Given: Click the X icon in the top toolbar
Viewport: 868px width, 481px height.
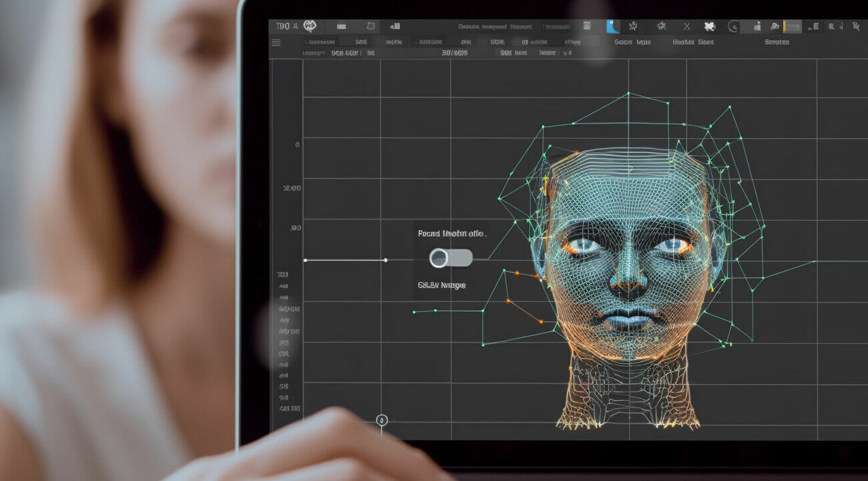Looking at the screenshot, I should (687, 26).
